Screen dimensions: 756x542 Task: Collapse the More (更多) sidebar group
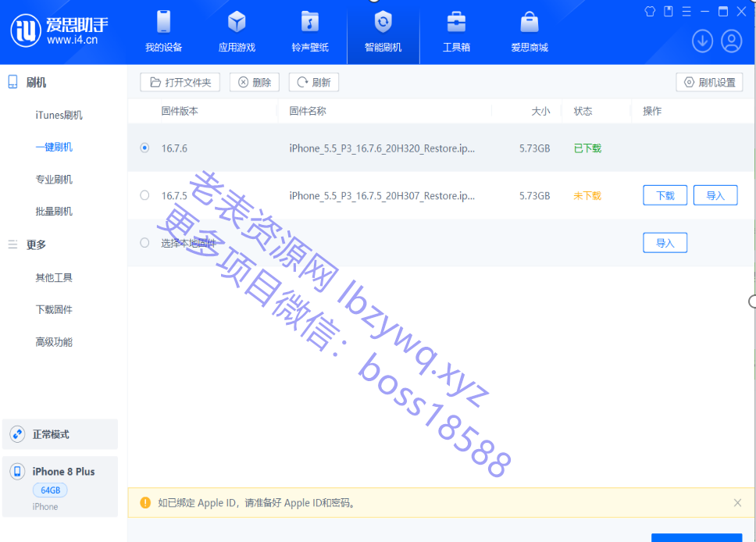pyautogui.click(x=36, y=244)
